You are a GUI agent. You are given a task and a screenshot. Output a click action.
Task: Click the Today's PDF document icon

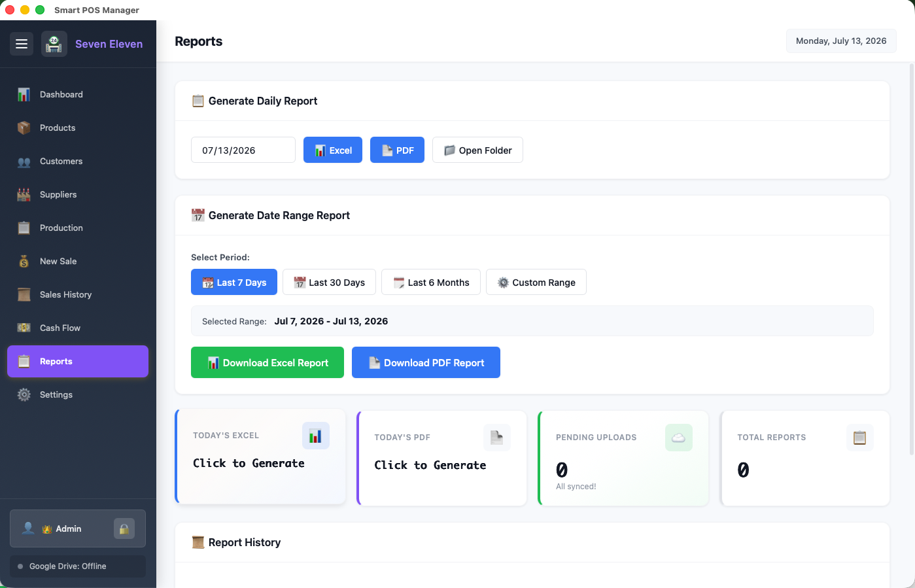coord(497,438)
